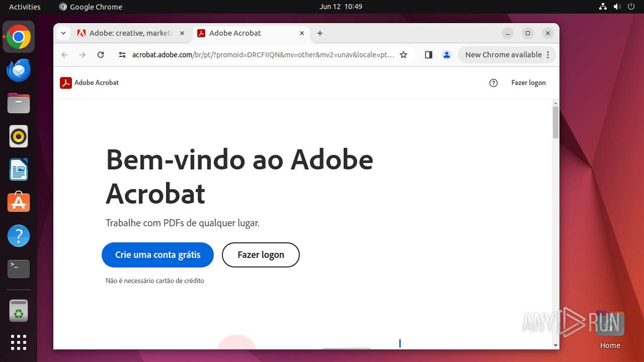Close the Adobe Acrobat tab

pyautogui.click(x=302, y=33)
